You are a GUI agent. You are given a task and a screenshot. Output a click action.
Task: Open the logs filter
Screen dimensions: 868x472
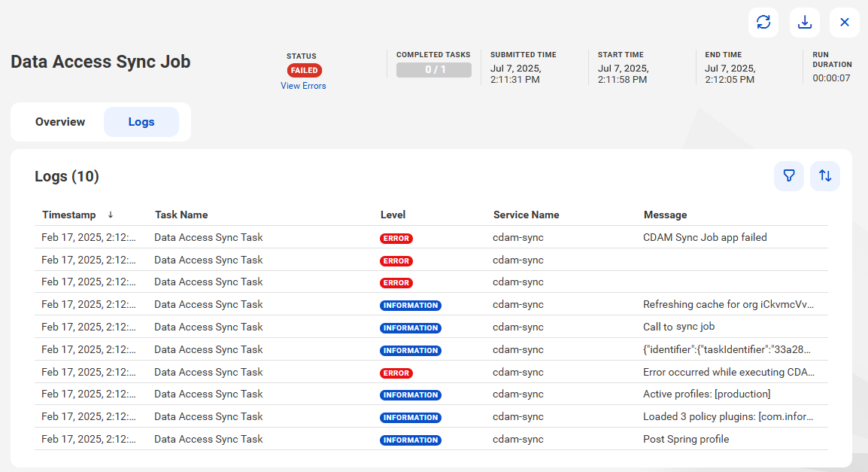pos(789,176)
